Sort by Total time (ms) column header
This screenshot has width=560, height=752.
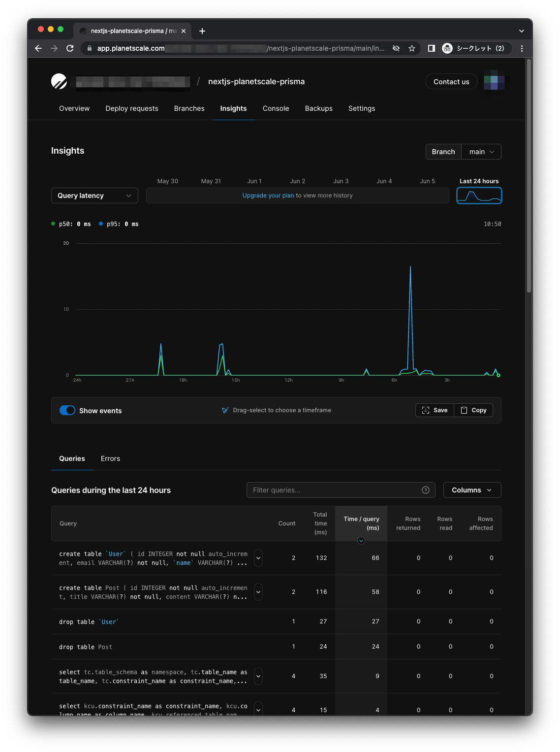pyautogui.click(x=320, y=523)
